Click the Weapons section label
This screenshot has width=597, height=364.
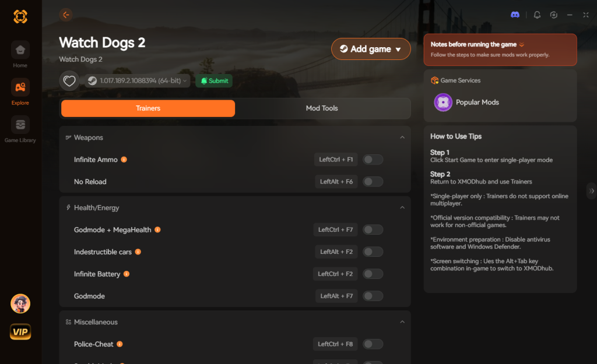tap(89, 137)
